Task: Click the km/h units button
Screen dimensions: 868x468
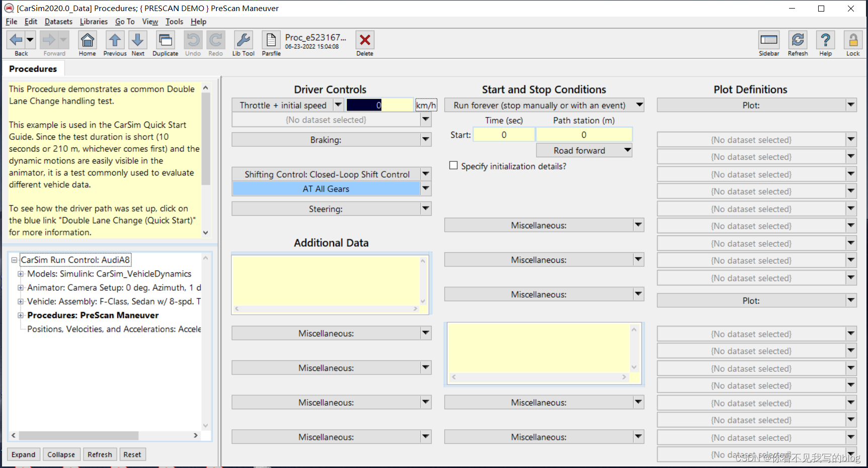Action: click(426, 105)
